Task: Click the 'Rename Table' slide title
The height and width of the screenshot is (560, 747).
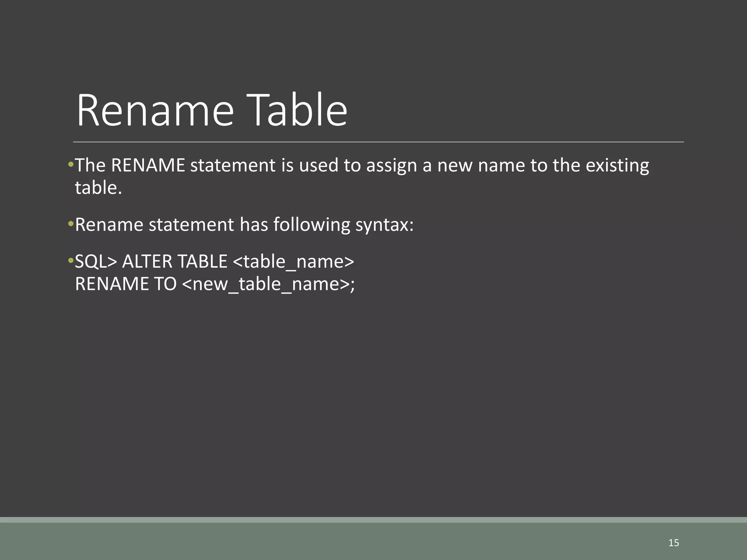Action: tap(212, 110)
